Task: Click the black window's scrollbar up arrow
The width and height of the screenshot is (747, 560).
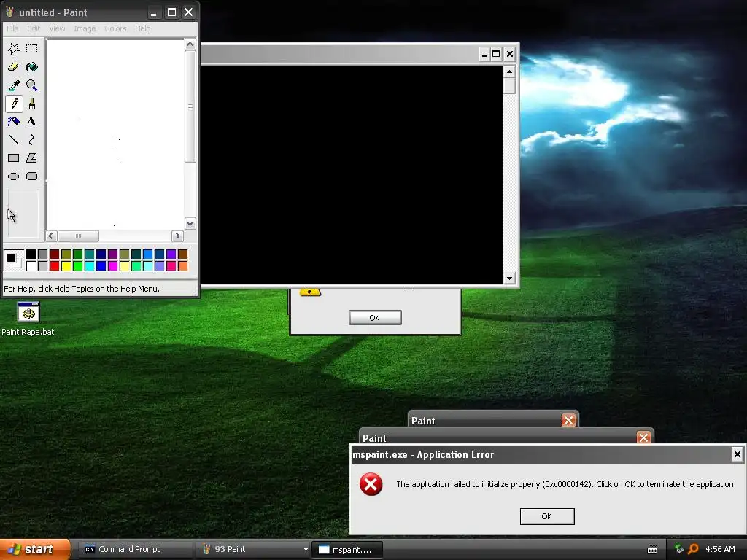Action: coord(509,72)
